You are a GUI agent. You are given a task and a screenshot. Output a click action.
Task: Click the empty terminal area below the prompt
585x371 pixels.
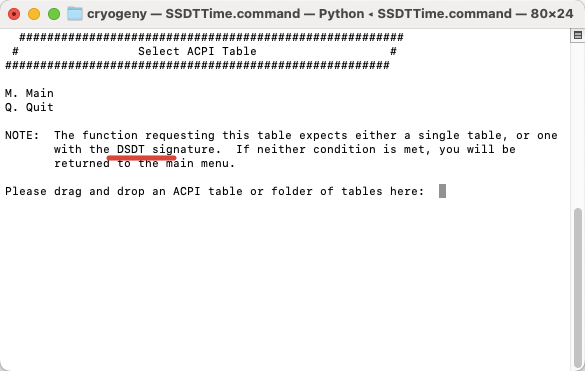pos(285,284)
